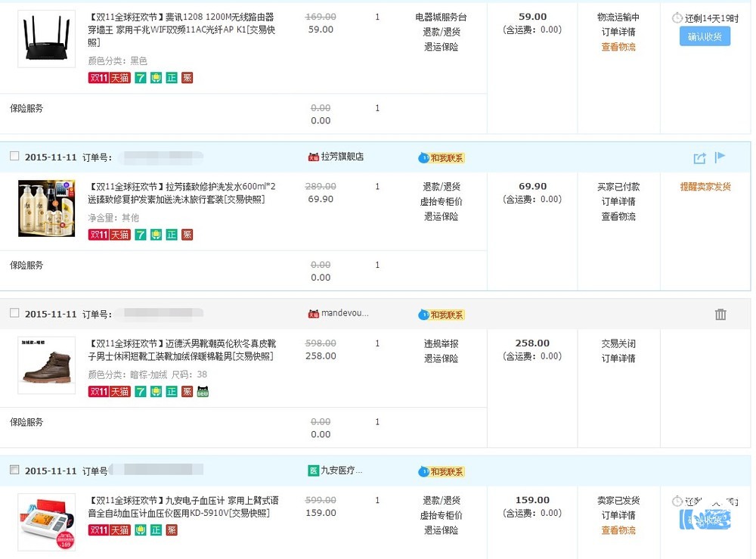
Task: Open the 九安电子血压计 product title link
Action: (x=183, y=506)
